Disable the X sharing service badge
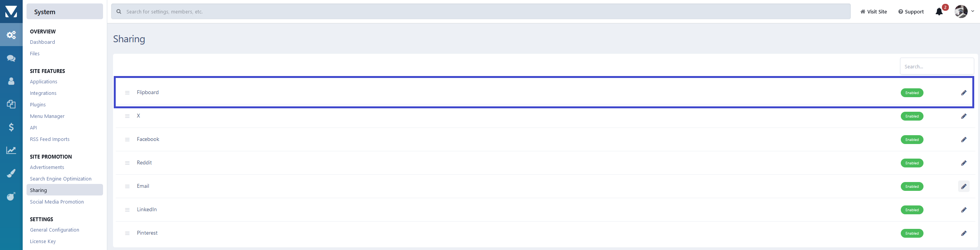This screenshot has width=980, height=250. point(912,116)
